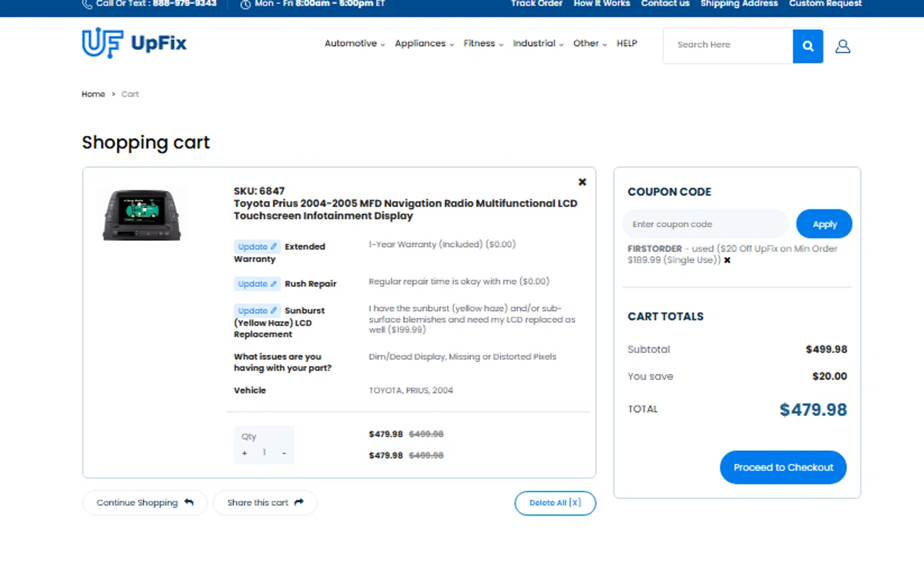Screen dimensions: 924x568
Task: Click the search magnifier button
Action: pyautogui.click(x=808, y=46)
